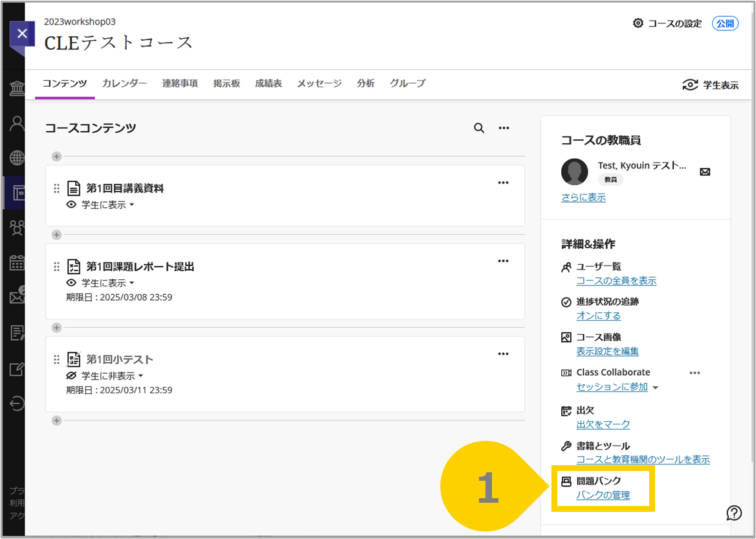
Task: Open バンクの管理 under 問題バンク
Action: [603, 495]
